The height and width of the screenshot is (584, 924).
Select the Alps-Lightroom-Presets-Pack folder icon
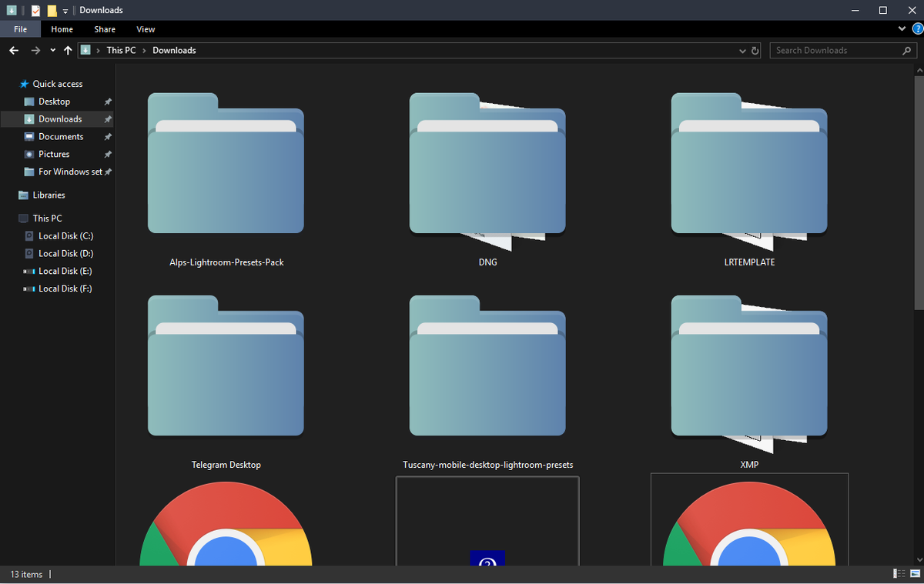(x=226, y=163)
